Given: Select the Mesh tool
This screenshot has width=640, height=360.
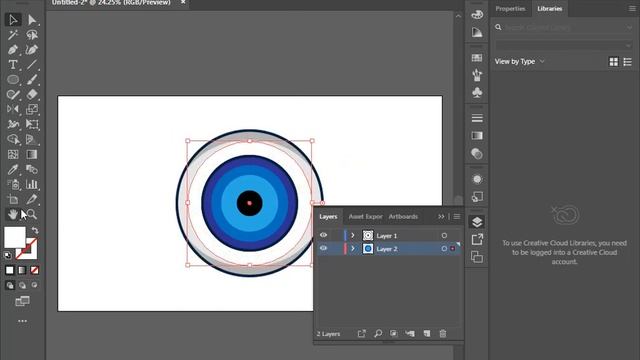Looking at the screenshot, I should pyautogui.click(x=13, y=154).
